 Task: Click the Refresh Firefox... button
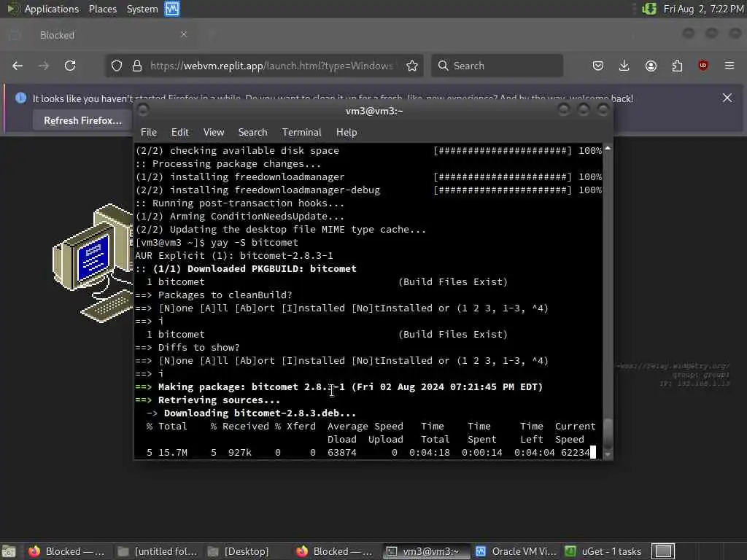[x=83, y=120]
